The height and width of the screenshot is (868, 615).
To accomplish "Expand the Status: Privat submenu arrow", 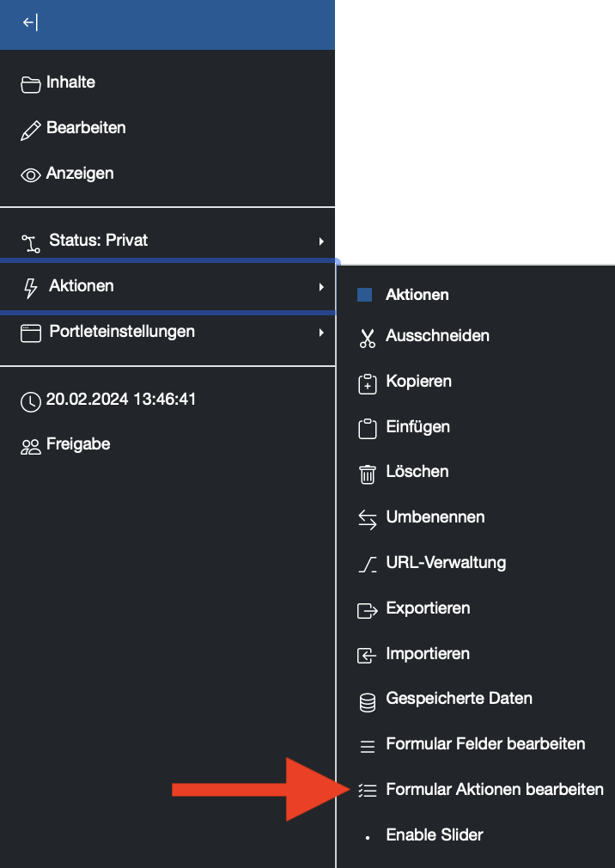I will pos(320,241).
